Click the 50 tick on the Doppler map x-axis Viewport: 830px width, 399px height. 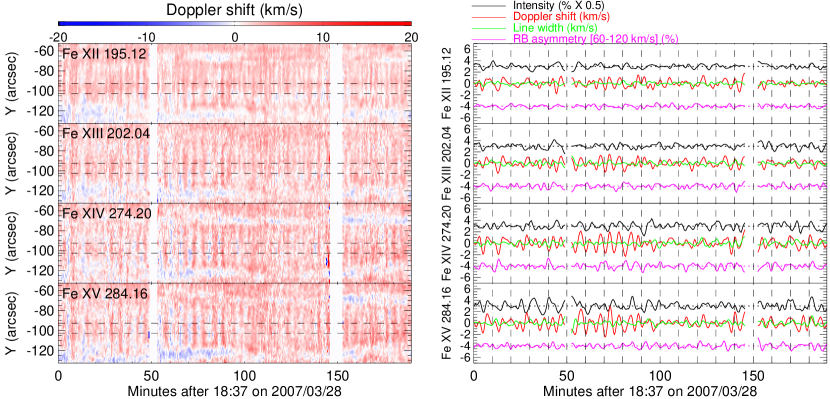tap(151, 376)
